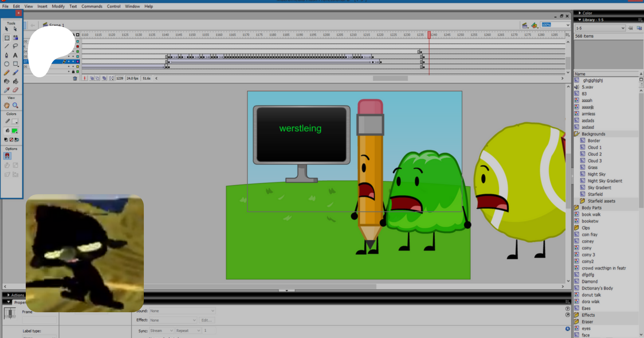This screenshot has width=644, height=338.
Task: Pick the Text tool
Action: click(15, 55)
